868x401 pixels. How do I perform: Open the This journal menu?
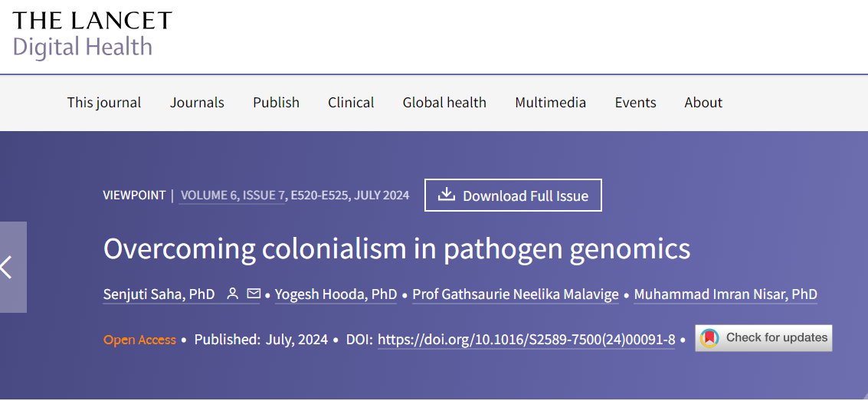click(104, 103)
